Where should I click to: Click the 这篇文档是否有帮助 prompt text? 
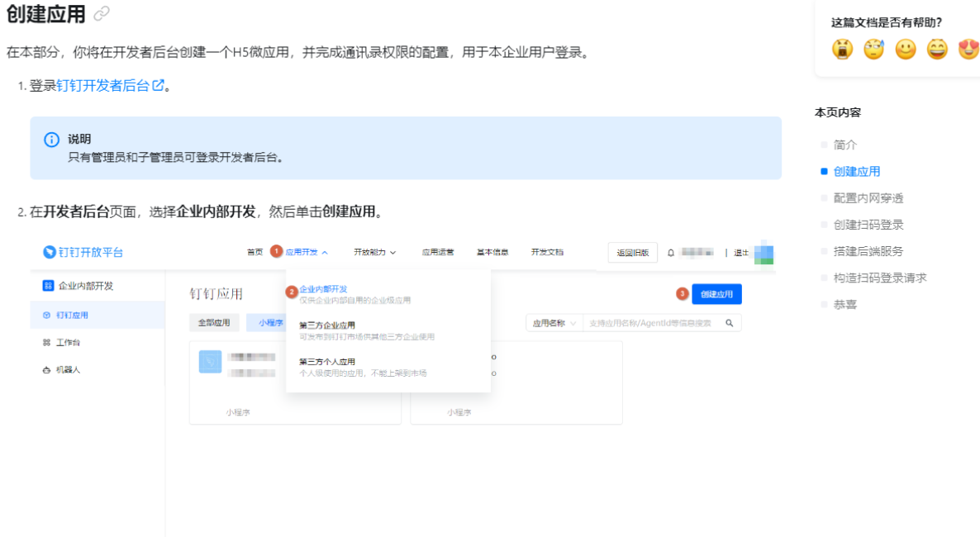[x=887, y=22]
